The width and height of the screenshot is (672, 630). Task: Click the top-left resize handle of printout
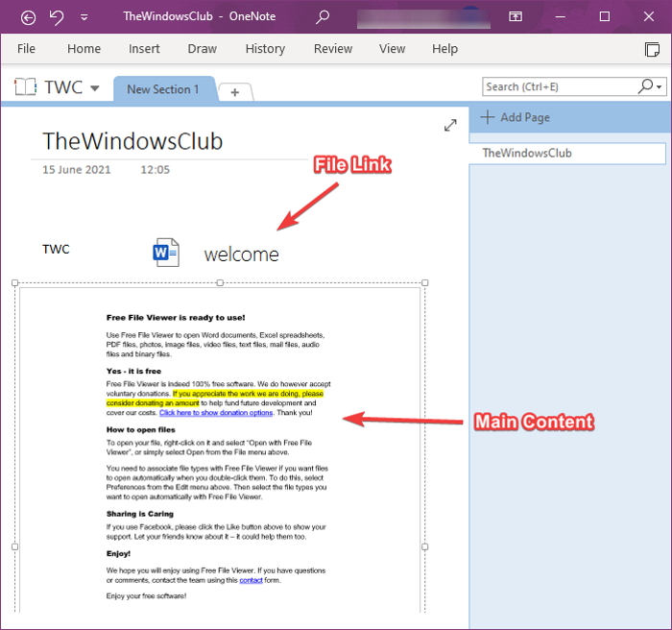(x=15, y=282)
